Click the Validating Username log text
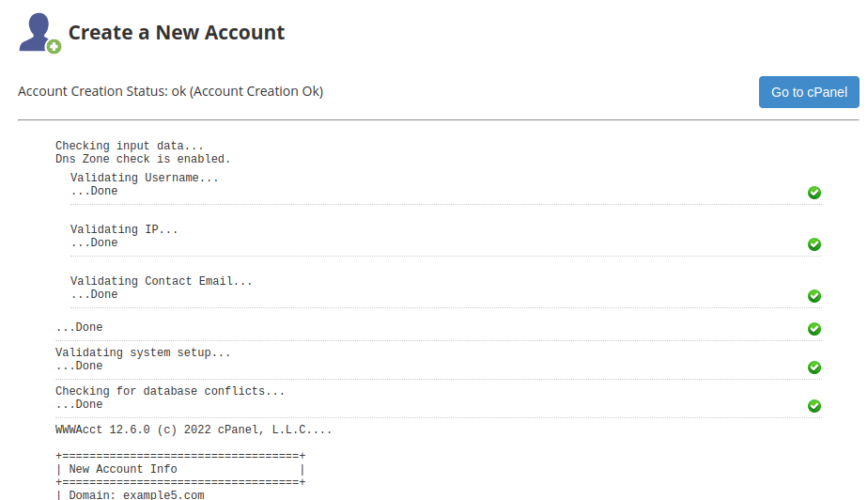 [x=144, y=178]
